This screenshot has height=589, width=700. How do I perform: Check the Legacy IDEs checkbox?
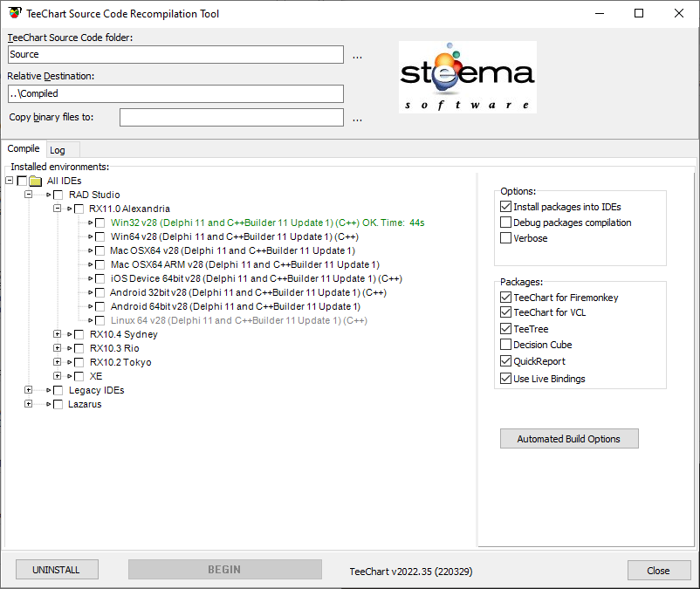click(x=58, y=390)
